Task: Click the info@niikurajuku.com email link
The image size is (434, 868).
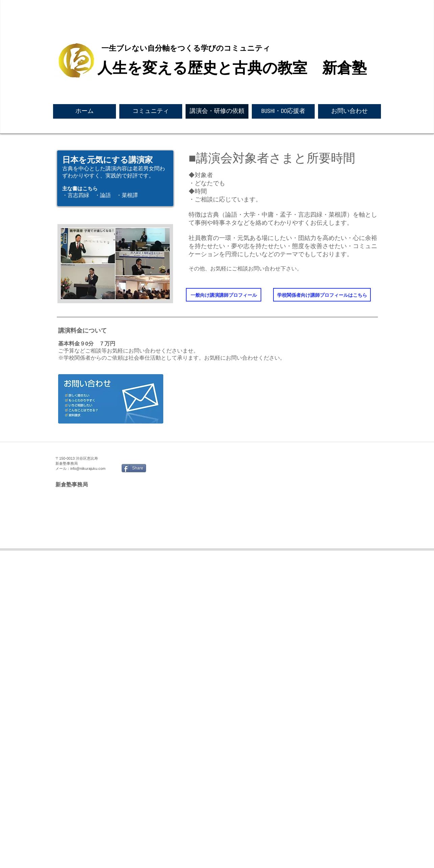Action: click(88, 468)
